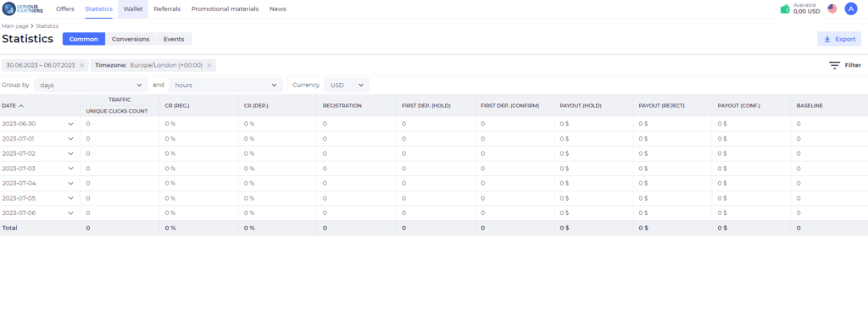Expand the 2023-07-06 row
868x315 pixels.
click(x=70, y=213)
